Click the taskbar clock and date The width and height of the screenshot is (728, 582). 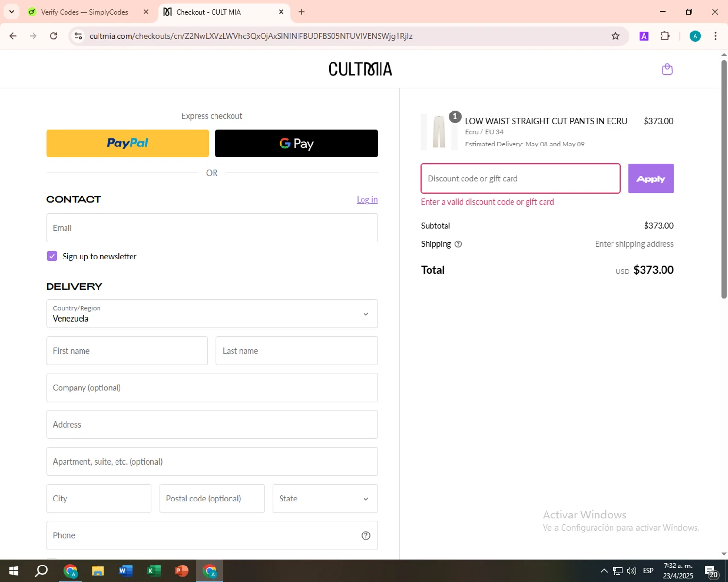point(678,571)
